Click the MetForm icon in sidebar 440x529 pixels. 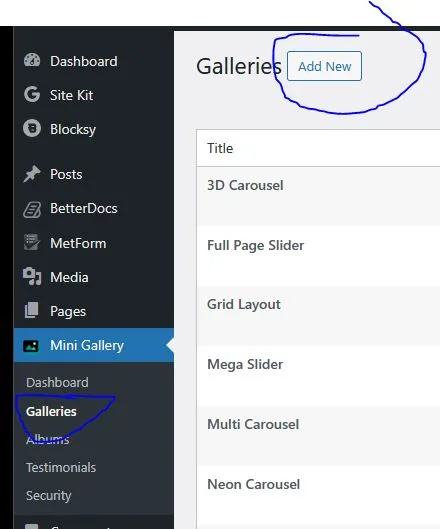32,242
